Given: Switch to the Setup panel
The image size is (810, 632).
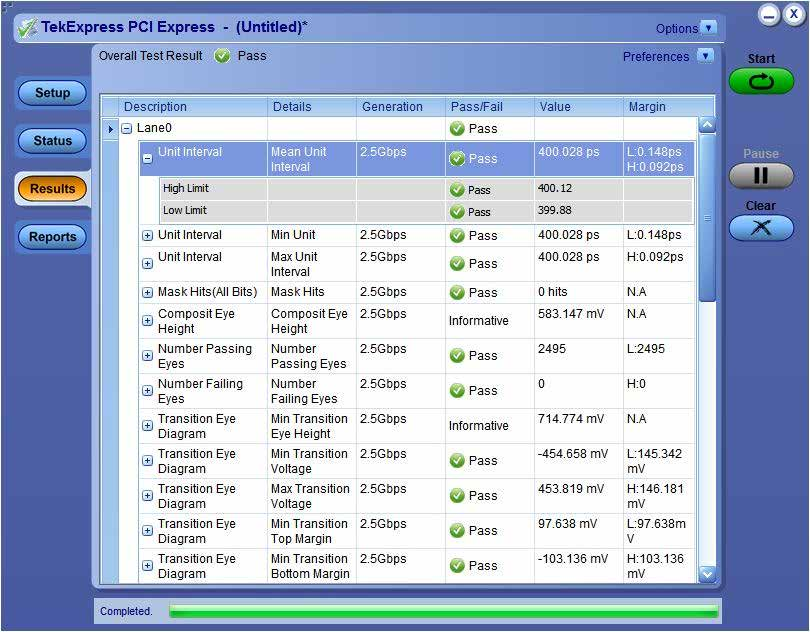Looking at the screenshot, I should 52,93.
